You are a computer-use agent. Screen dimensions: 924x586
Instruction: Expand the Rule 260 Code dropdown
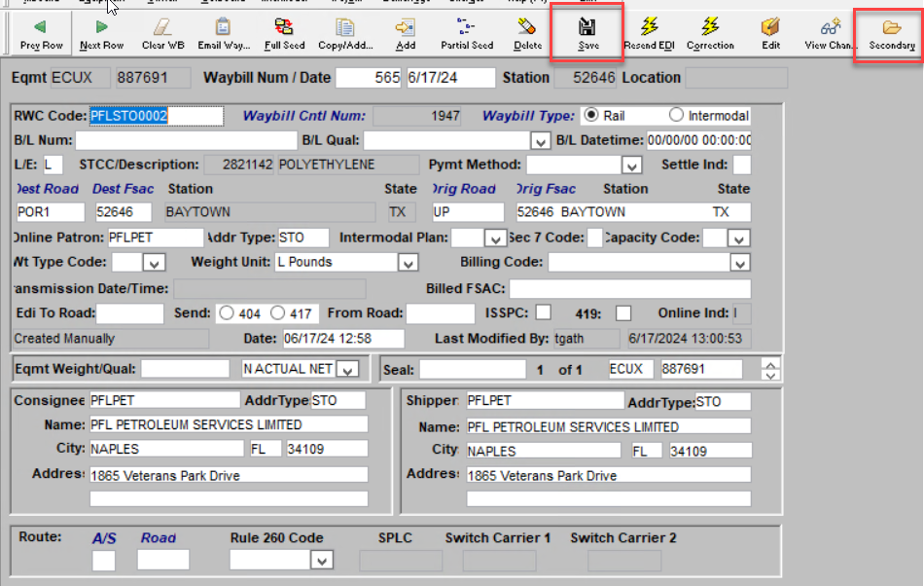pyautogui.click(x=321, y=561)
